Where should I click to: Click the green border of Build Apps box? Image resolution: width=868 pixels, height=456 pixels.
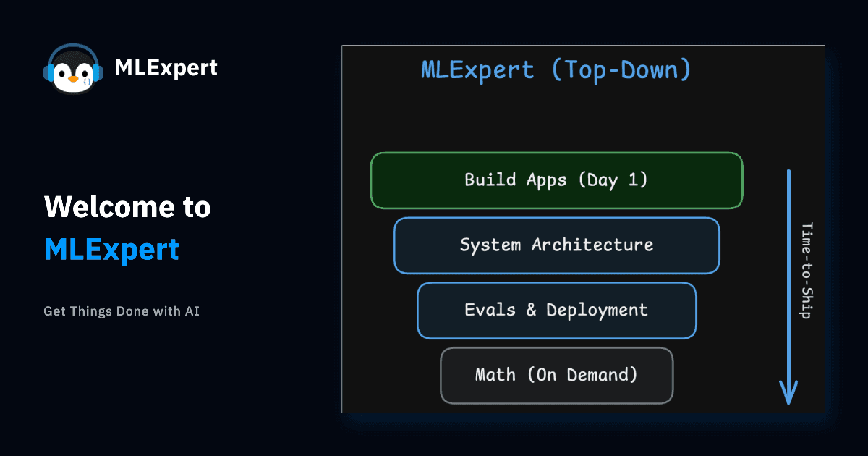(x=557, y=153)
